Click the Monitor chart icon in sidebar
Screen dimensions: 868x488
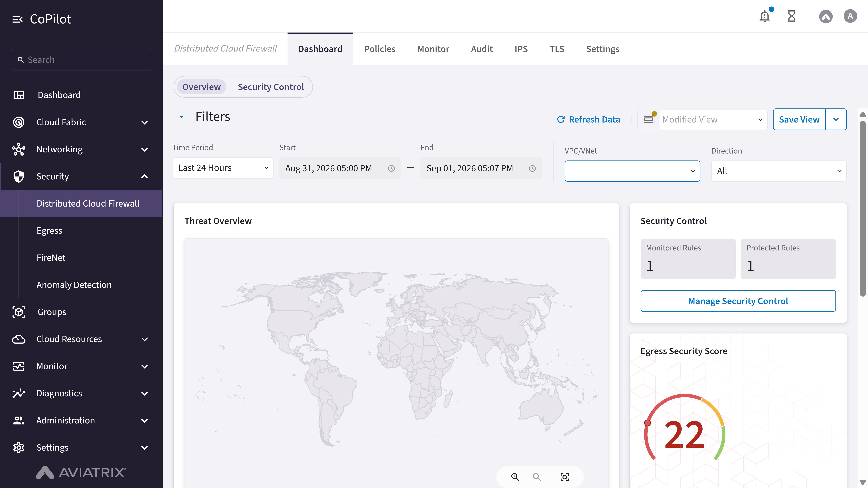[x=18, y=366]
